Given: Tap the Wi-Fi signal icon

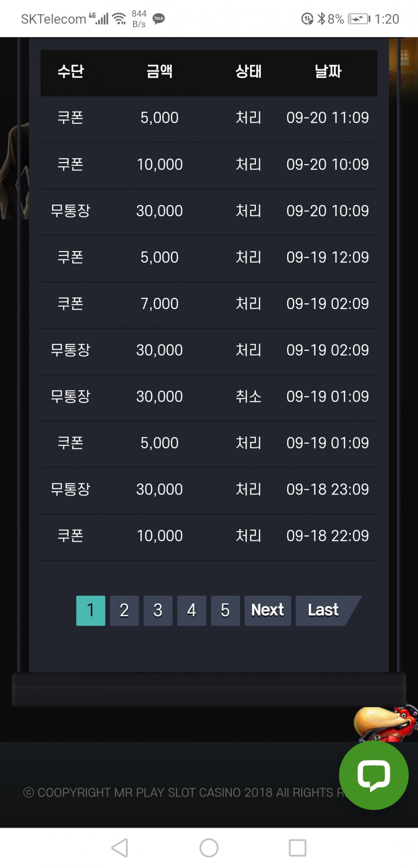Looking at the screenshot, I should (x=120, y=19).
